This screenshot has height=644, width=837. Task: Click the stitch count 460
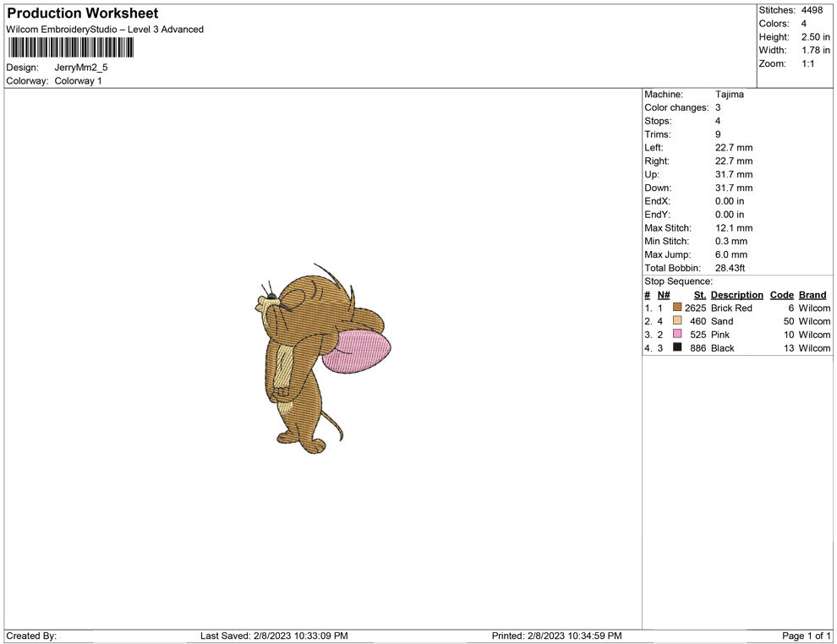[698, 321]
